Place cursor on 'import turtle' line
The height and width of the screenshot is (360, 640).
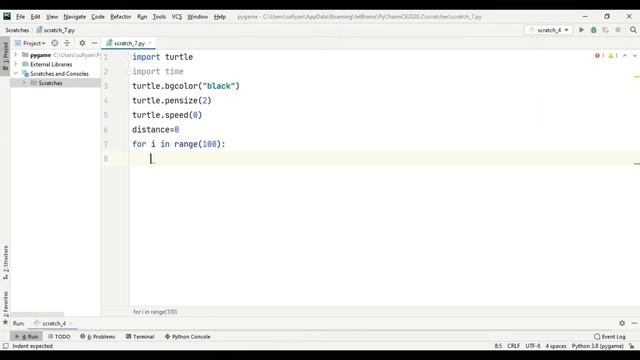point(162,57)
